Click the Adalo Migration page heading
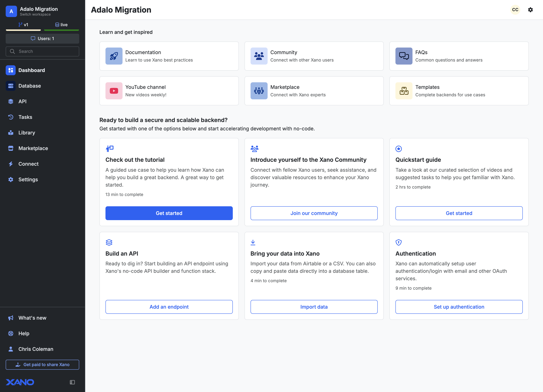The image size is (543, 392). 121,10
